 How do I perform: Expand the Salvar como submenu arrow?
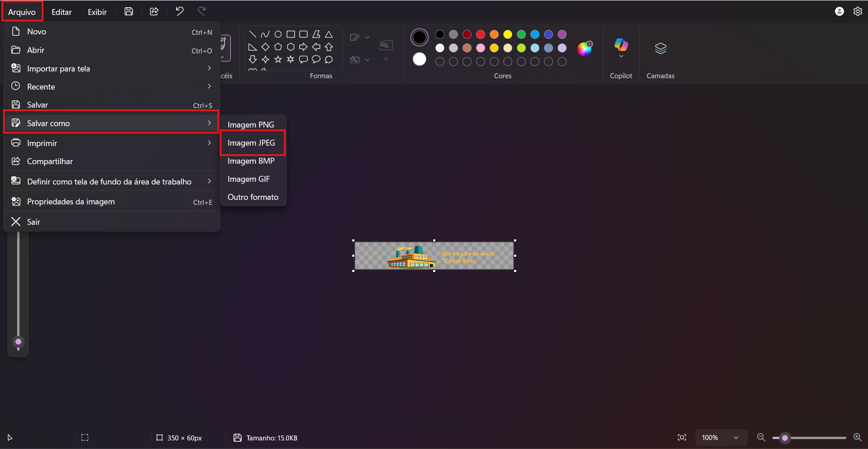pos(209,123)
